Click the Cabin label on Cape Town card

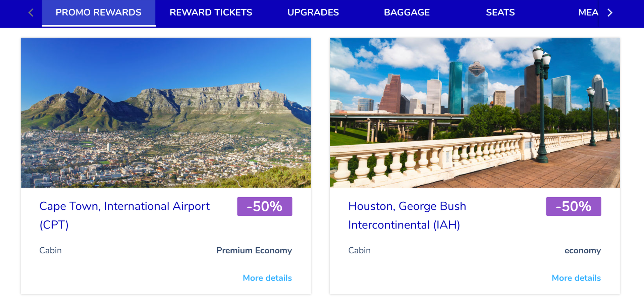click(x=50, y=250)
